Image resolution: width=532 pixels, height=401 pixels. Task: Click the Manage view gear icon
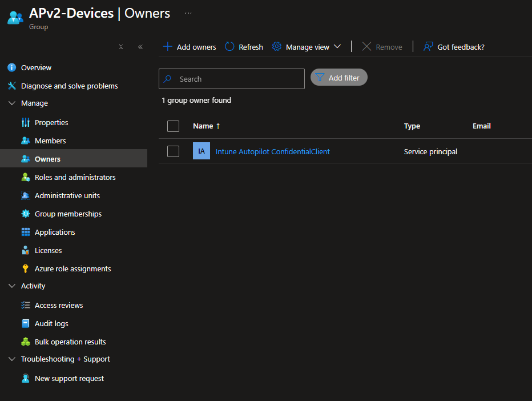[x=277, y=46]
